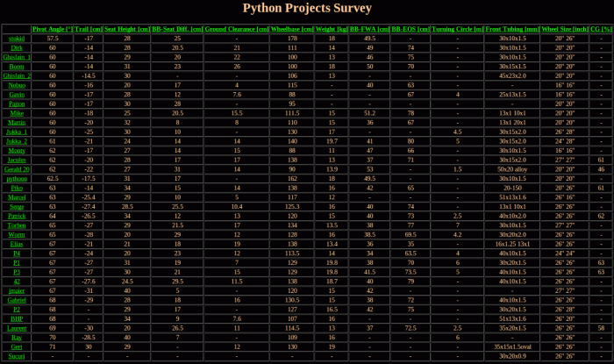Image resolution: width=614 pixels, height=364 pixels.
Task: Open the Monty project link
Action: [17, 151]
